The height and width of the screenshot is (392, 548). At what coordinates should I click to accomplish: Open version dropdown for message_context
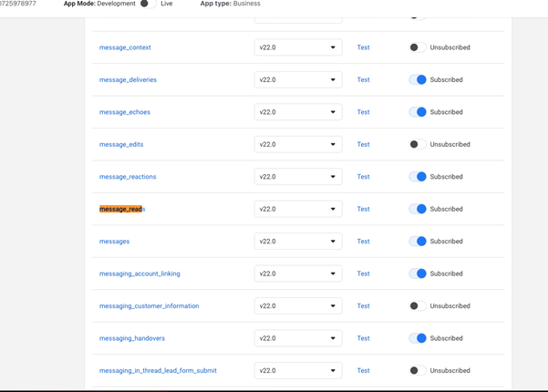[298, 47]
